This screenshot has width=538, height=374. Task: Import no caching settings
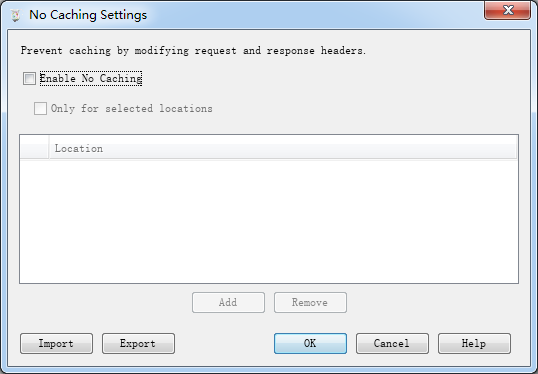pos(56,343)
